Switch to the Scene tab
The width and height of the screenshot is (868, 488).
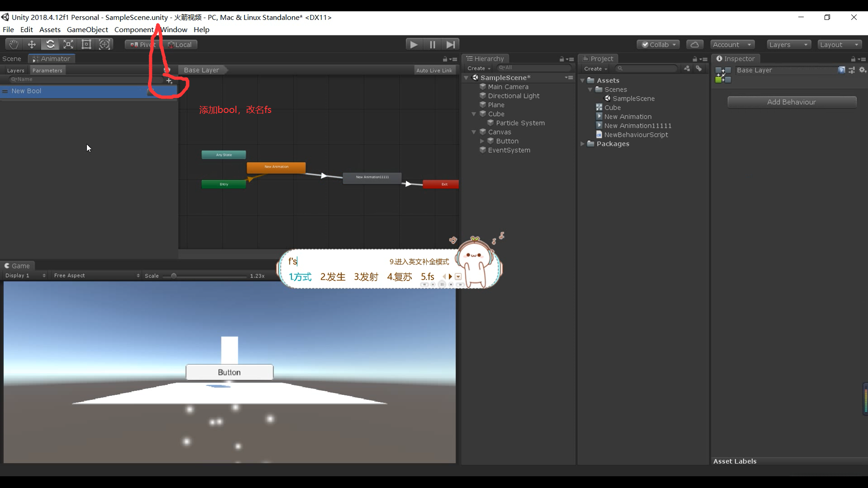12,59
